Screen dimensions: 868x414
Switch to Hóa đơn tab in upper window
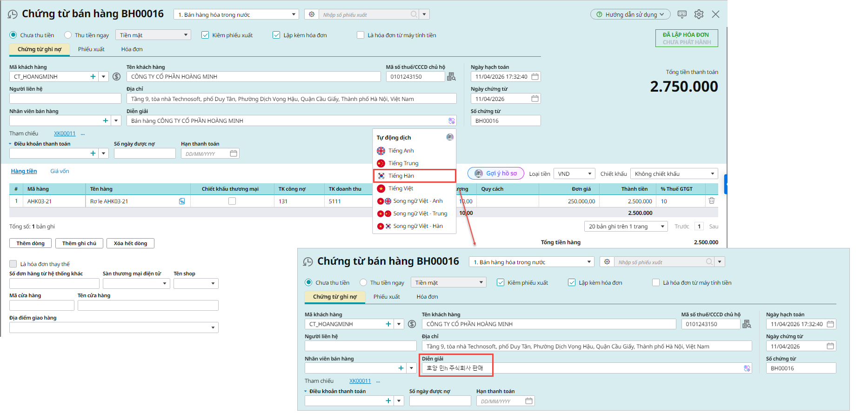pos(132,49)
